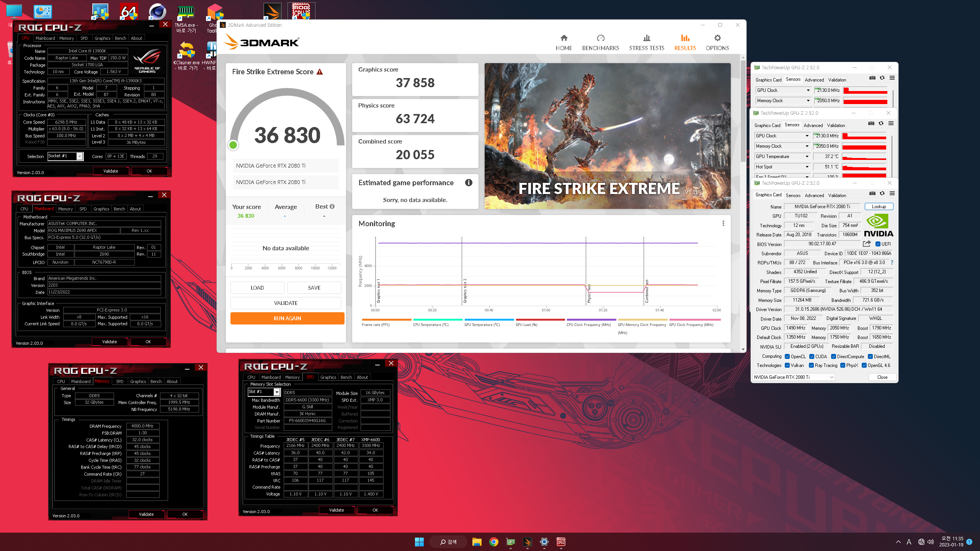Open GPU selection dropdown in bottom GPU-Z window

click(x=794, y=377)
